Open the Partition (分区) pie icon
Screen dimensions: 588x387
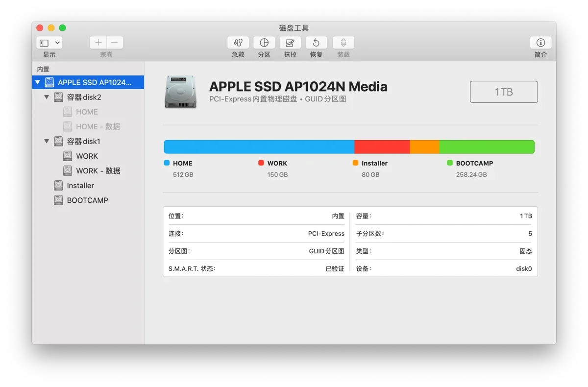pyautogui.click(x=264, y=43)
